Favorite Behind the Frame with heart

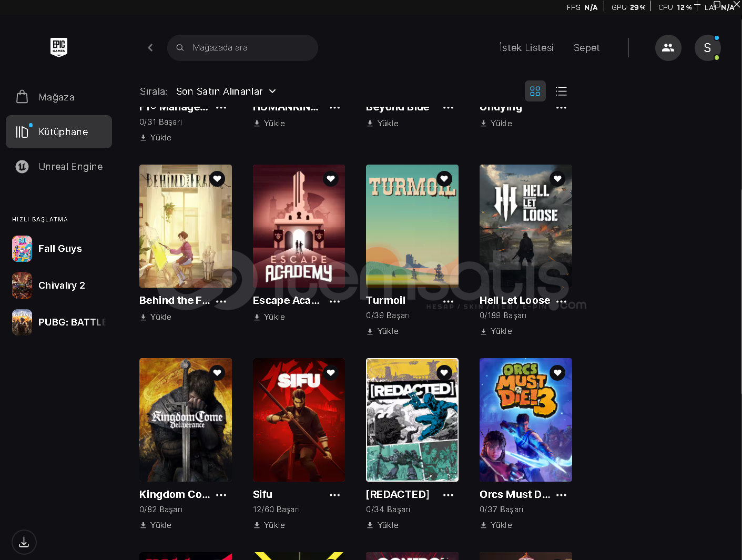tap(217, 179)
